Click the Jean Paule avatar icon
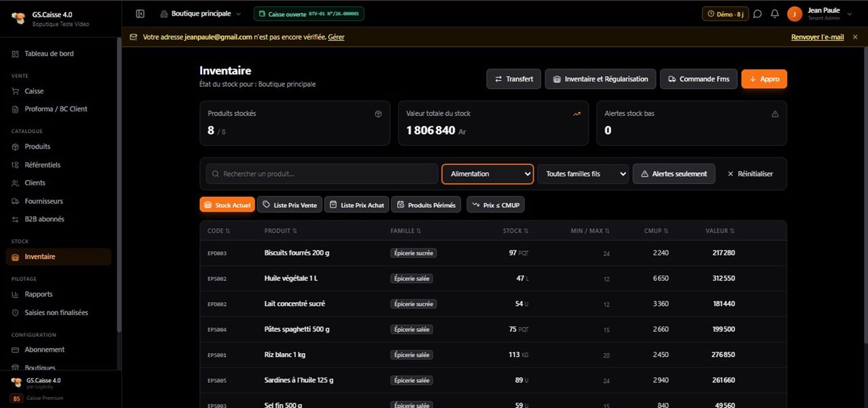Screen dimensions: 868x408 (x=794, y=14)
